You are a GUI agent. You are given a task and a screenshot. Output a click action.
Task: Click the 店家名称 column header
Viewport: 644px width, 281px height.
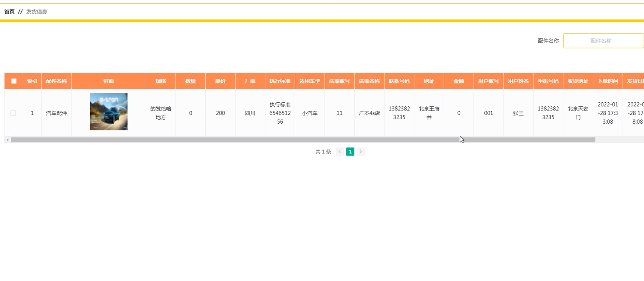click(369, 81)
